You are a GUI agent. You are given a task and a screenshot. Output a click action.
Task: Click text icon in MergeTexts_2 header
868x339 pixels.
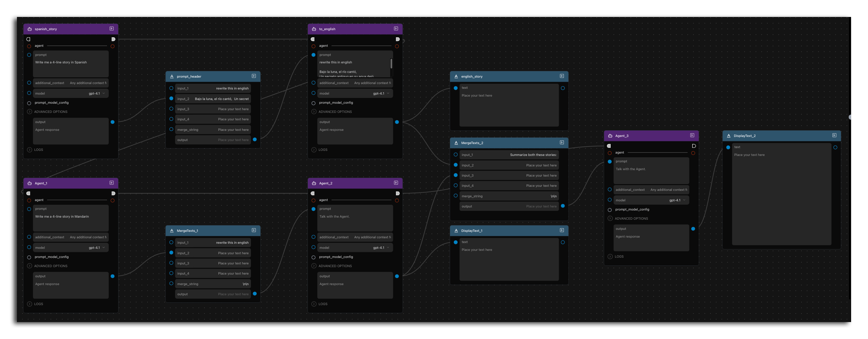coord(456,143)
